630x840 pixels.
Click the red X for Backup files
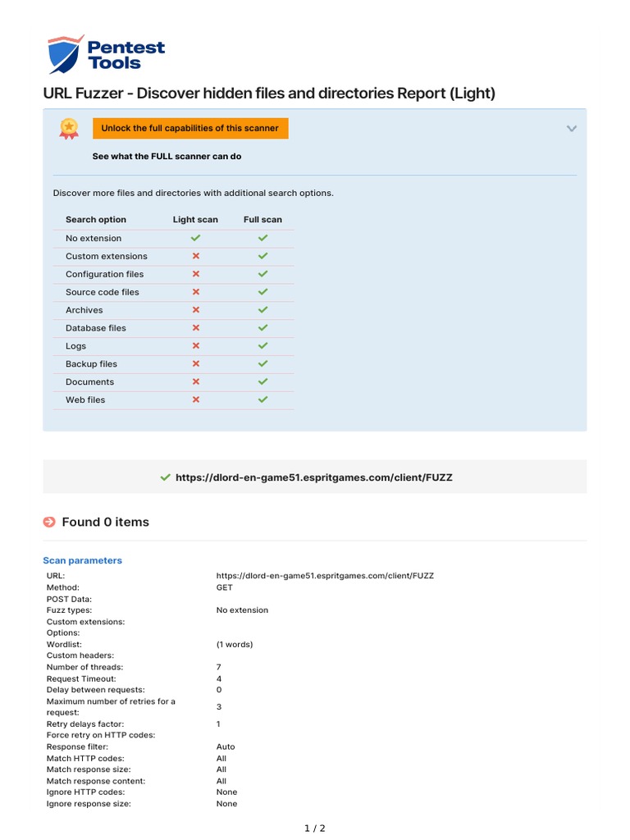195,363
